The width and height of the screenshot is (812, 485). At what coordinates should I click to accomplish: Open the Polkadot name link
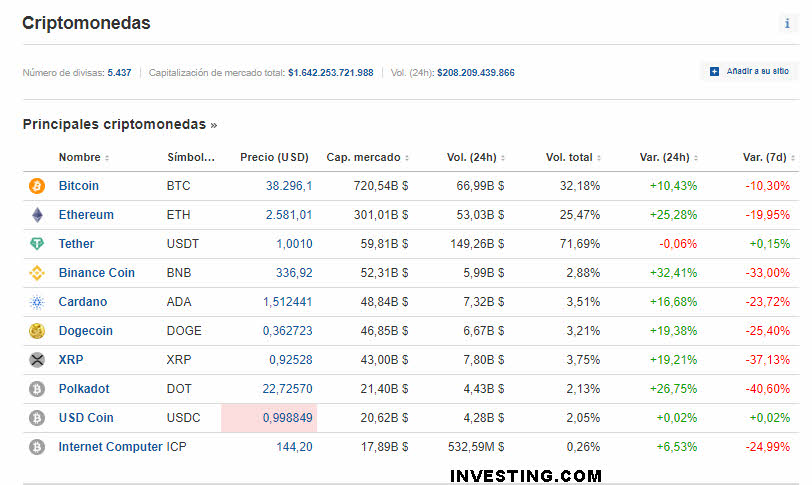click(84, 389)
